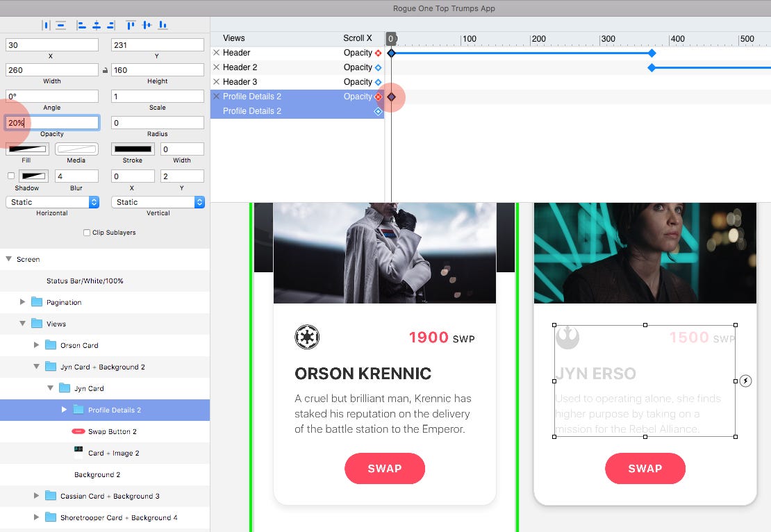
Task: Remove the Header 2 opacity animation row
Action: pos(216,67)
